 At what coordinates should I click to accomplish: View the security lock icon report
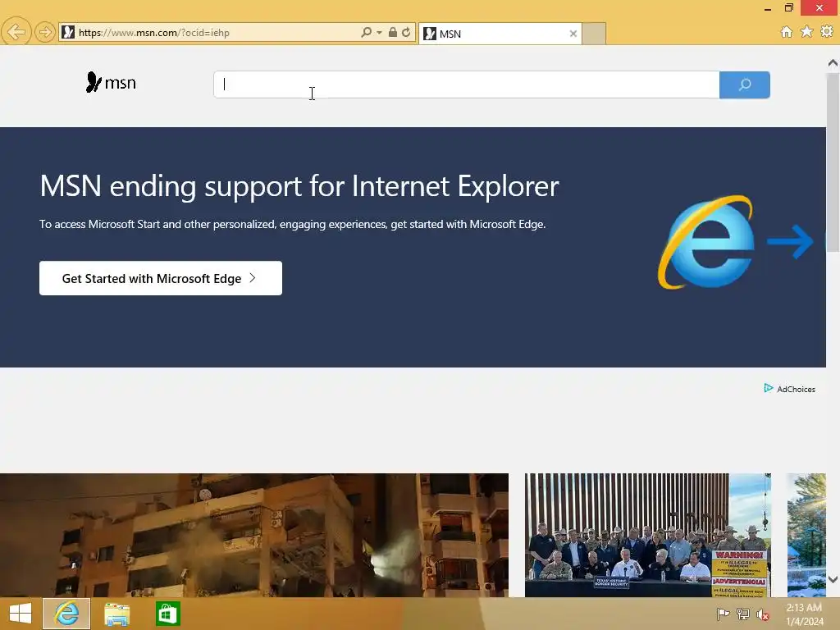point(393,32)
